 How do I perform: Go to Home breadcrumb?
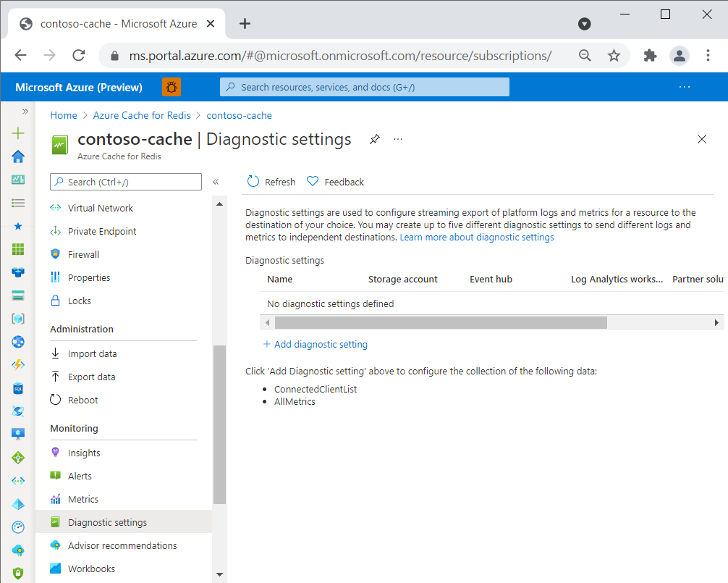pyautogui.click(x=64, y=115)
